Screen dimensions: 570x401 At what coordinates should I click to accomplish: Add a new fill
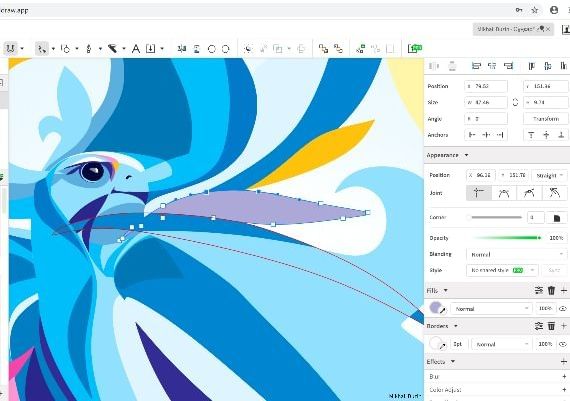(x=564, y=290)
